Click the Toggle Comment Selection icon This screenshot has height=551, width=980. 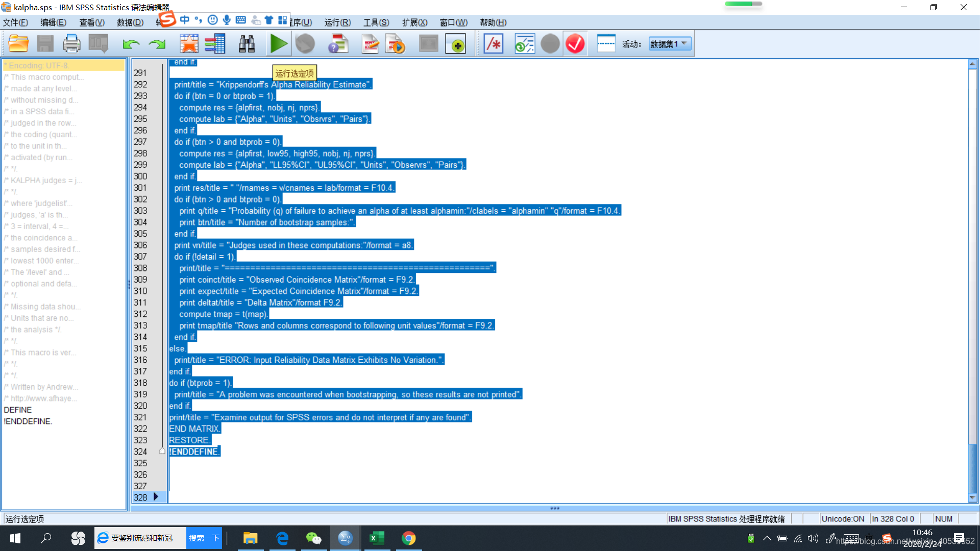(x=494, y=44)
